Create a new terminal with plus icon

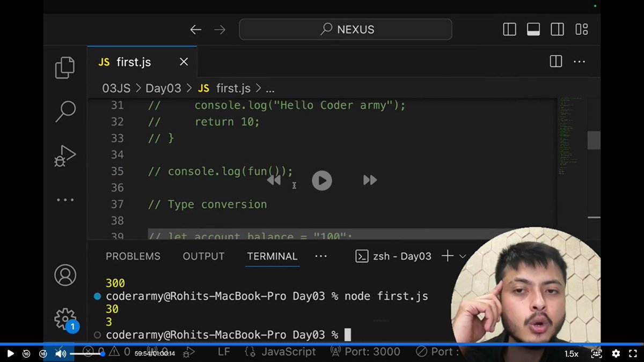click(x=447, y=256)
